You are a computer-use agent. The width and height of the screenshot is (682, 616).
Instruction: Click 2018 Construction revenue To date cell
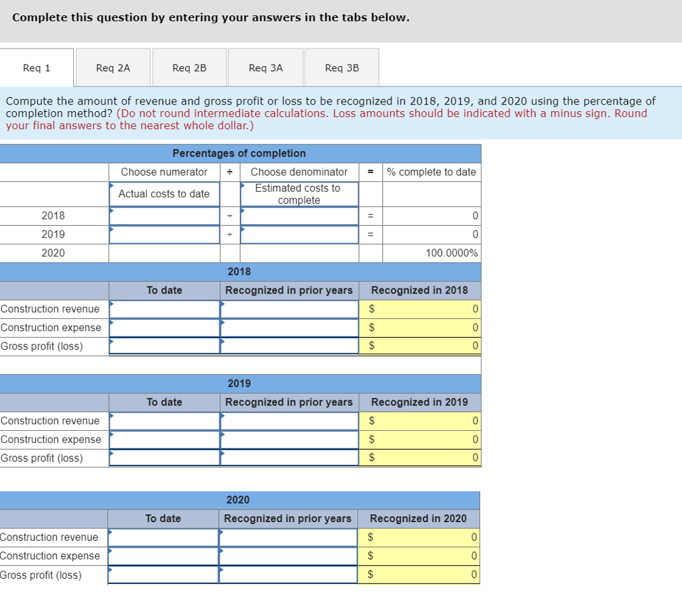(165, 309)
